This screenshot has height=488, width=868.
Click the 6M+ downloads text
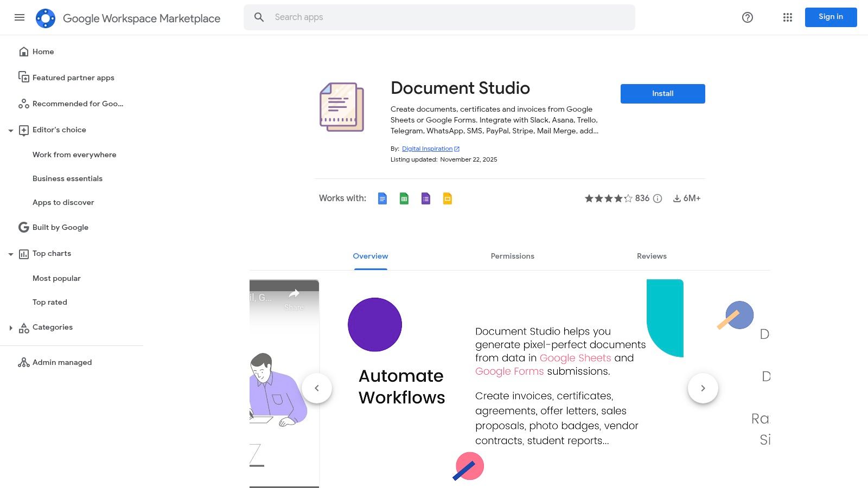coord(692,198)
